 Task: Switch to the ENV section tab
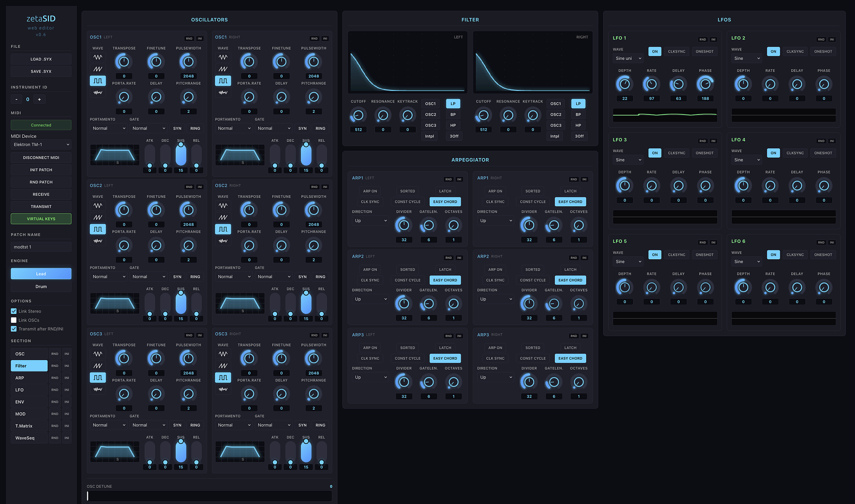[x=29, y=402]
